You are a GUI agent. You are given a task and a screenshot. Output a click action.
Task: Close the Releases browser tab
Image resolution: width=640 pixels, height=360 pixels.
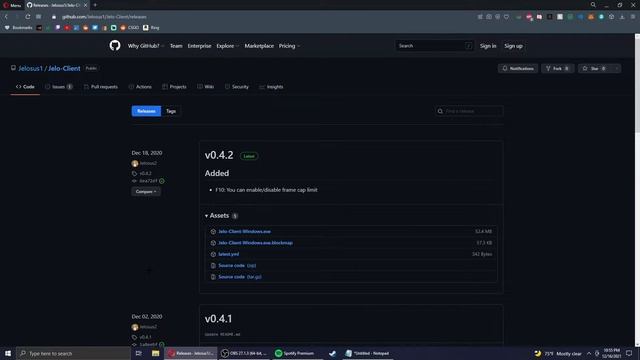click(x=85, y=5)
